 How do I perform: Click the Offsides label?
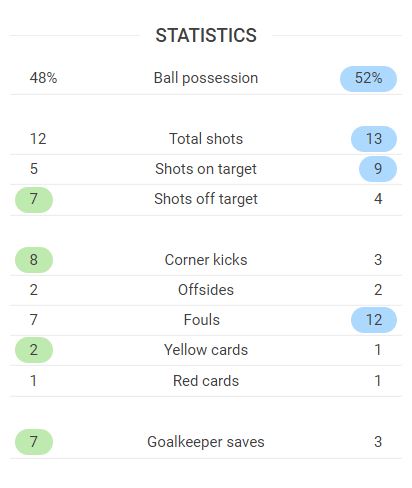click(x=206, y=290)
